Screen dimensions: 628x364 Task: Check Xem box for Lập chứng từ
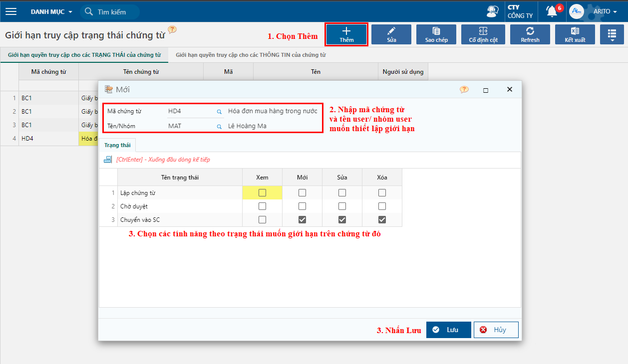pos(262,192)
